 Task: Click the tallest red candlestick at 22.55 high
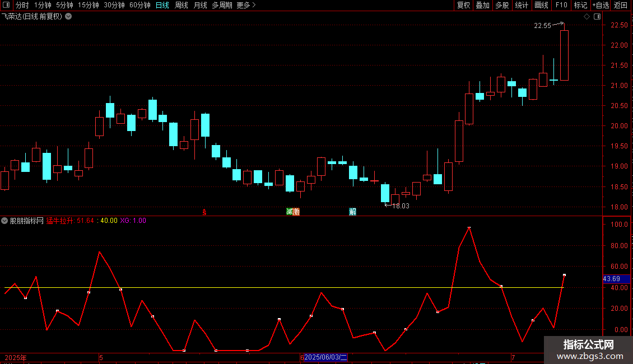pos(564,55)
